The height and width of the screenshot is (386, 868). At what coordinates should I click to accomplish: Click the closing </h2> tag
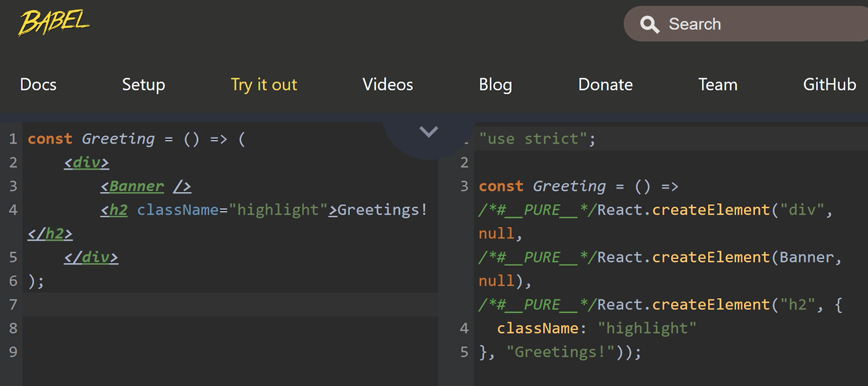50,234
